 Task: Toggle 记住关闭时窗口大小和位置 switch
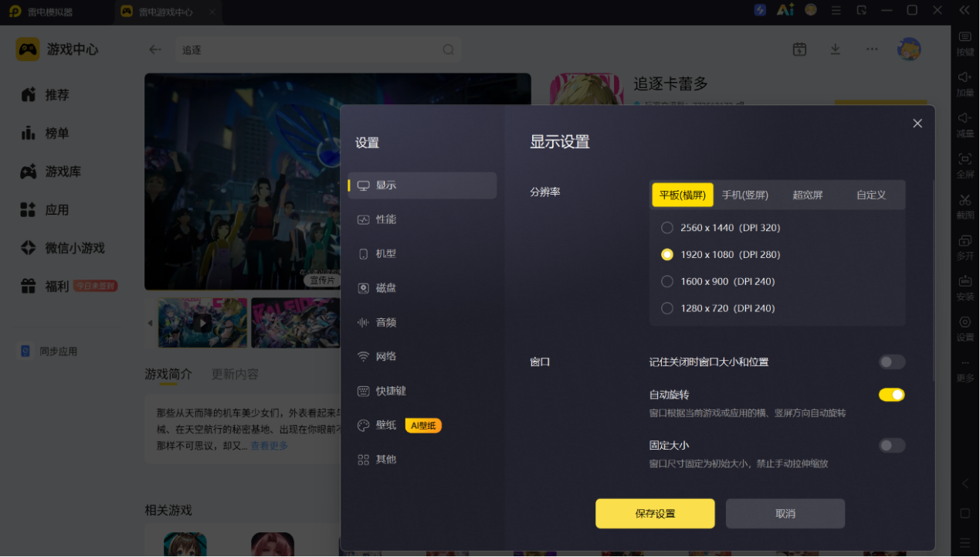coord(892,362)
